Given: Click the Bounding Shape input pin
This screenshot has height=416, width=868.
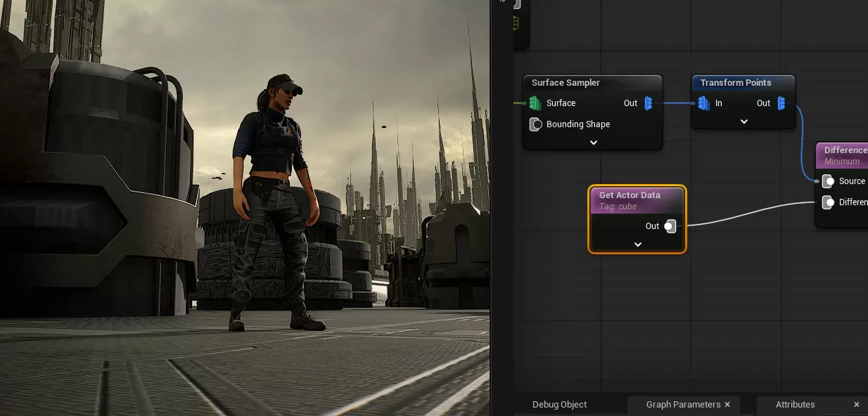Looking at the screenshot, I should coord(535,124).
